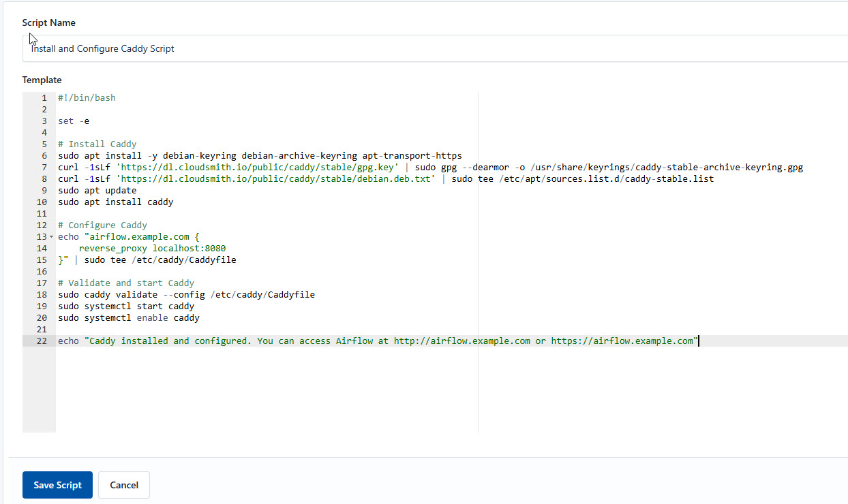Screen dimensions: 848x504
Task: Click 'reverse_proxy localhost:8080' on line 14
Action: point(151,248)
